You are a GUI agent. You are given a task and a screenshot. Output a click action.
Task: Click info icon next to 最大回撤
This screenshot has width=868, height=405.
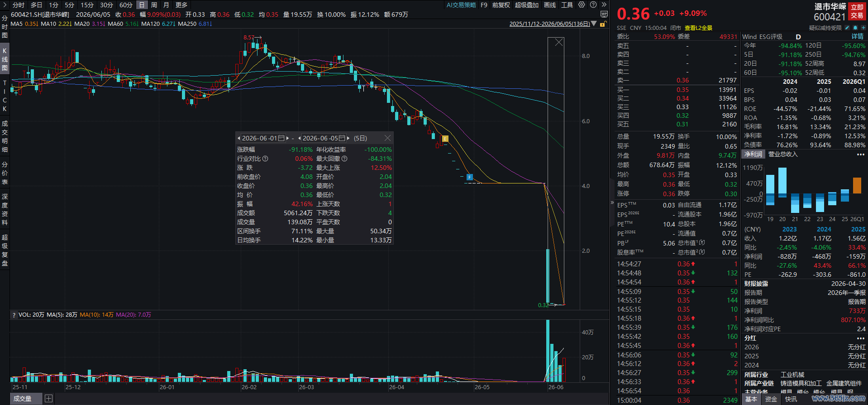click(344, 159)
